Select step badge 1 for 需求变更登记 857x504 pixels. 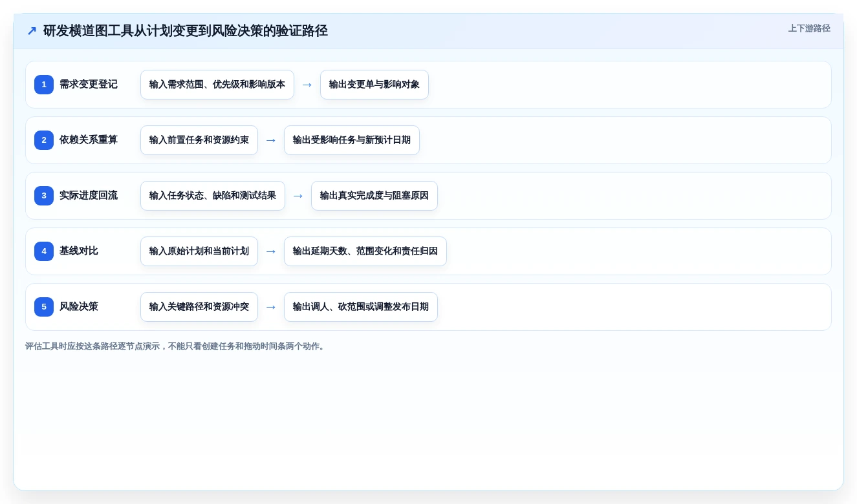tap(44, 85)
